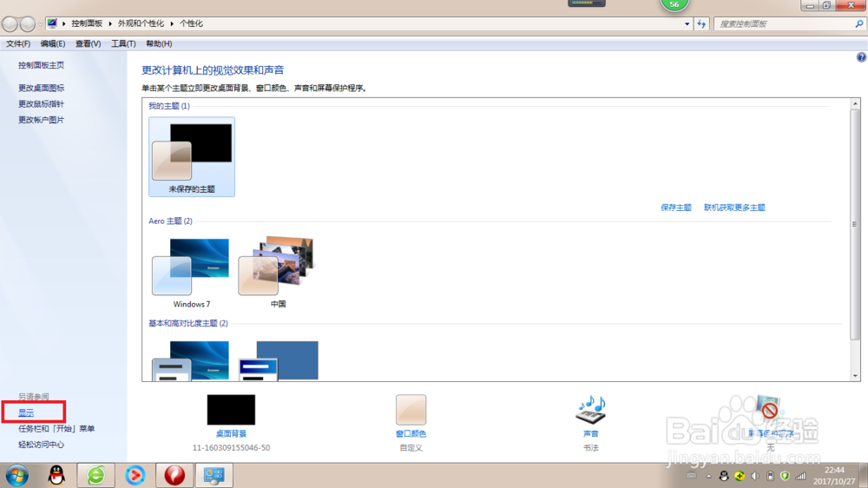Image resolution: width=868 pixels, height=488 pixels.
Task: Open the Windows Start orb
Action: coord(17,476)
